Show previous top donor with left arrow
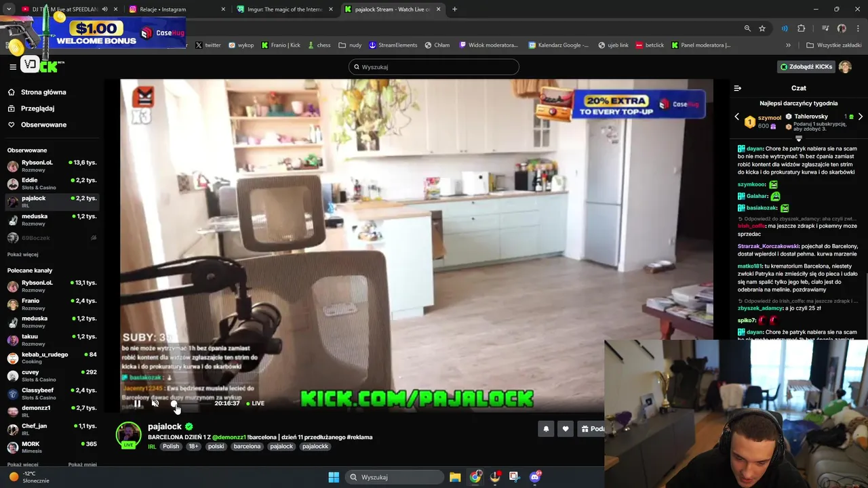This screenshot has height=488, width=868. tap(737, 117)
